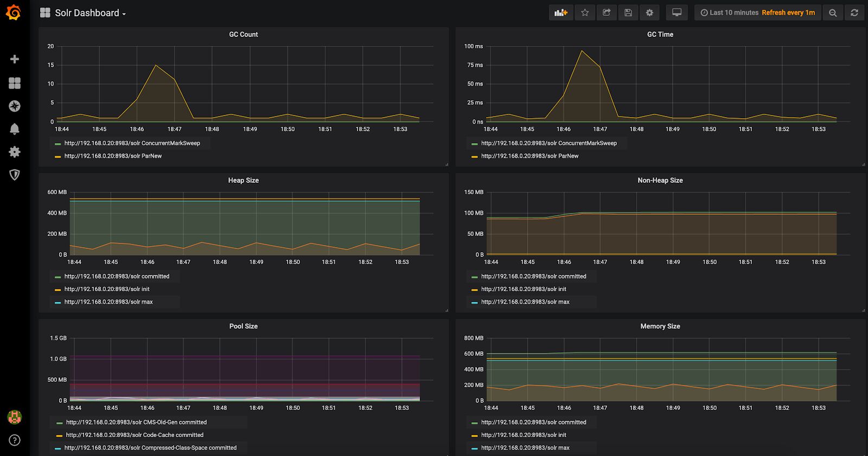Click green color swatch for GC Count ConcurrentMarkSweep

[58, 144]
